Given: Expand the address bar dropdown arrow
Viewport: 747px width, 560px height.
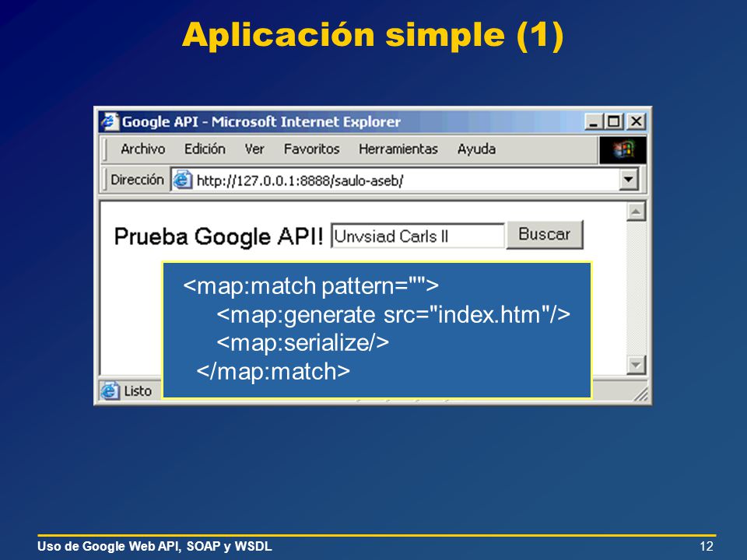Looking at the screenshot, I should click(x=629, y=180).
